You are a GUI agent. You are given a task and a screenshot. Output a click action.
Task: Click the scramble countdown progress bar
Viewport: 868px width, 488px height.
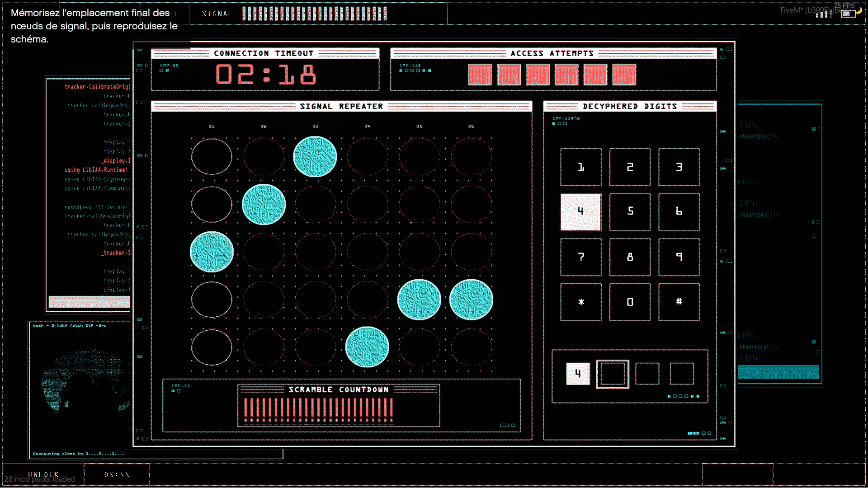pos(318,408)
